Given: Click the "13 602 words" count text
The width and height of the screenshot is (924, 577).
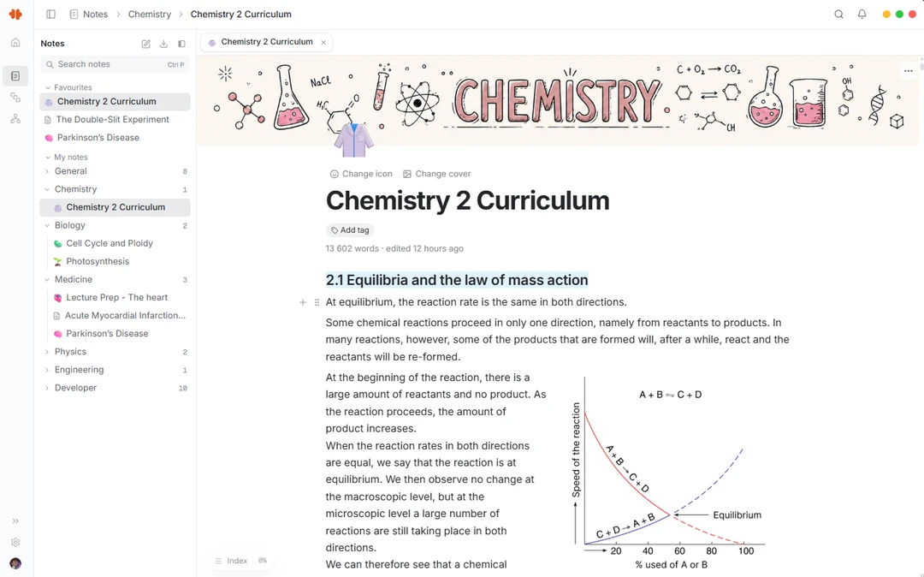Looking at the screenshot, I should pyautogui.click(x=352, y=249).
